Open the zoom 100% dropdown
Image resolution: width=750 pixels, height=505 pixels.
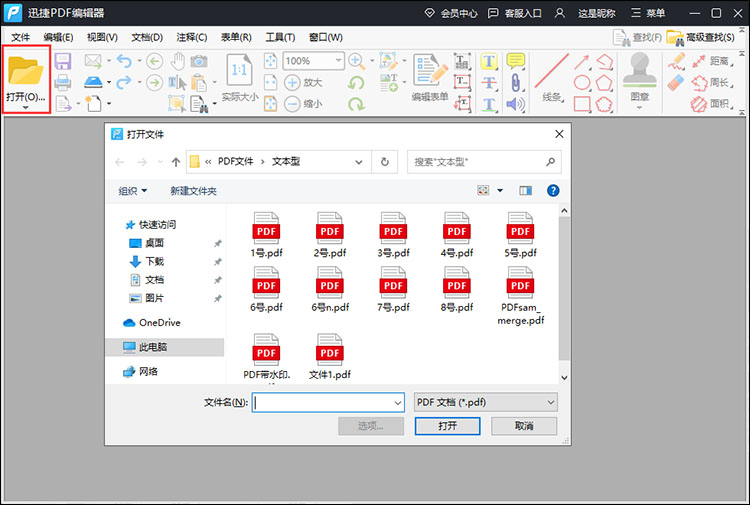[x=339, y=61]
